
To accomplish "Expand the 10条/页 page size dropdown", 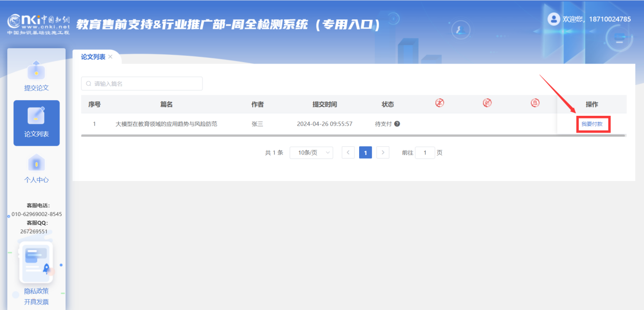I will click(311, 152).
